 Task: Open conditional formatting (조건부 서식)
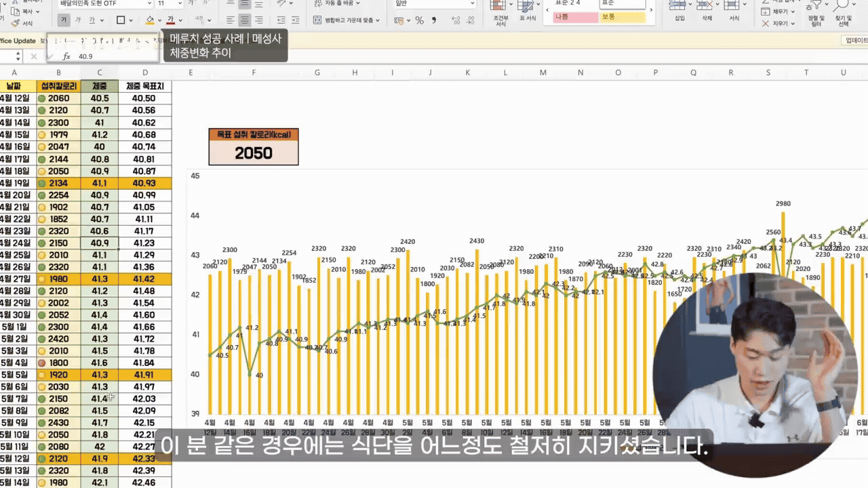[x=500, y=12]
